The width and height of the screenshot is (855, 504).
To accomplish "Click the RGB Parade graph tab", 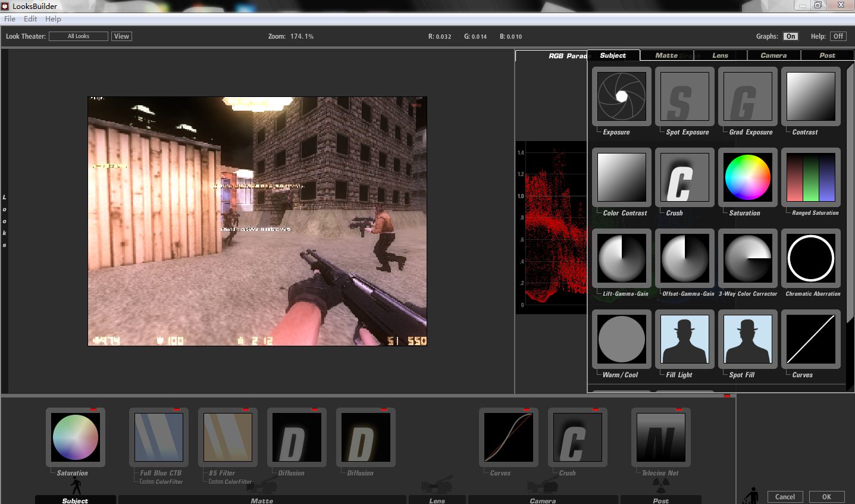I will click(552, 56).
